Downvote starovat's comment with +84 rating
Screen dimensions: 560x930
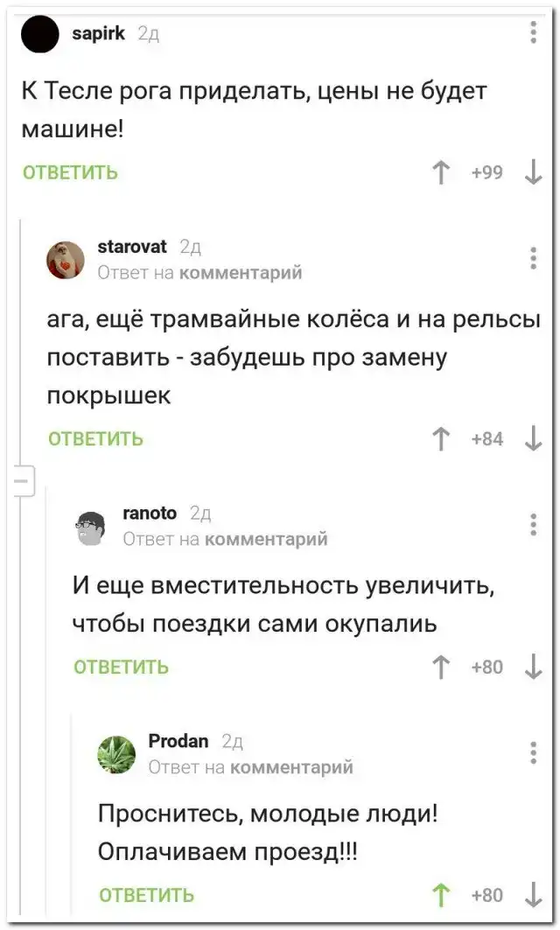click(533, 439)
